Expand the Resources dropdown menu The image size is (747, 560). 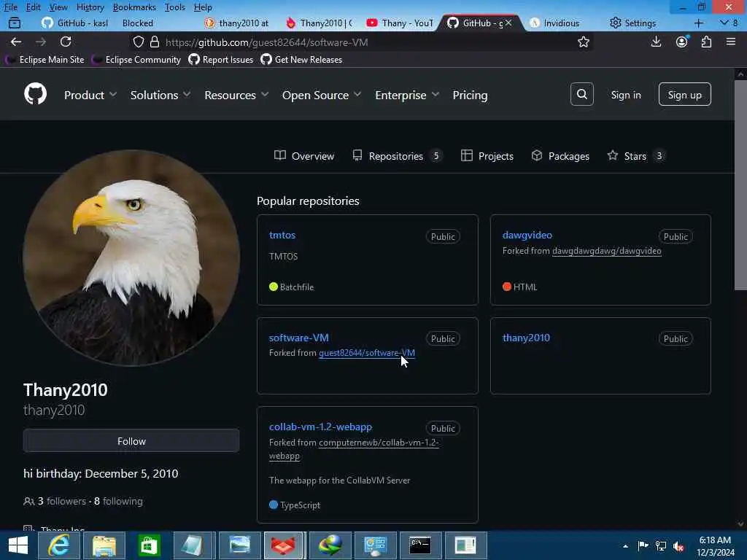[236, 95]
